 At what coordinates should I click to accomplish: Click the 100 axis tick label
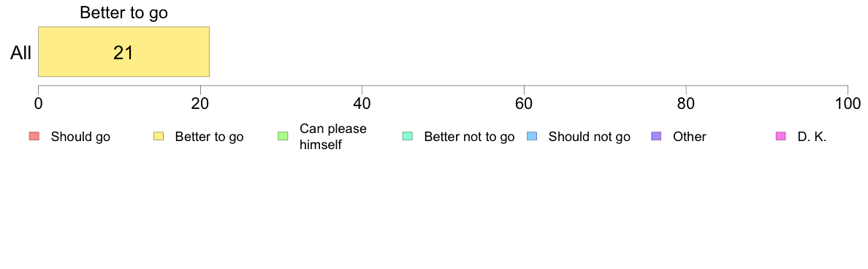click(848, 104)
